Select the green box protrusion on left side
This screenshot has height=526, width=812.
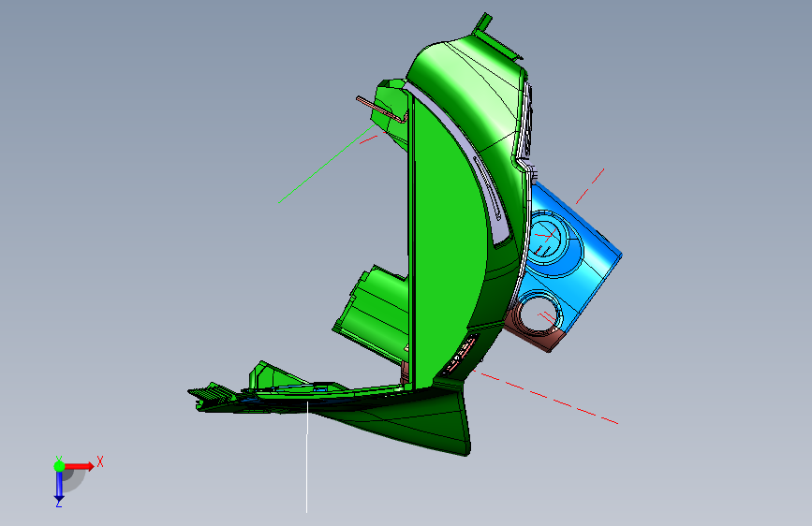pos(370,314)
